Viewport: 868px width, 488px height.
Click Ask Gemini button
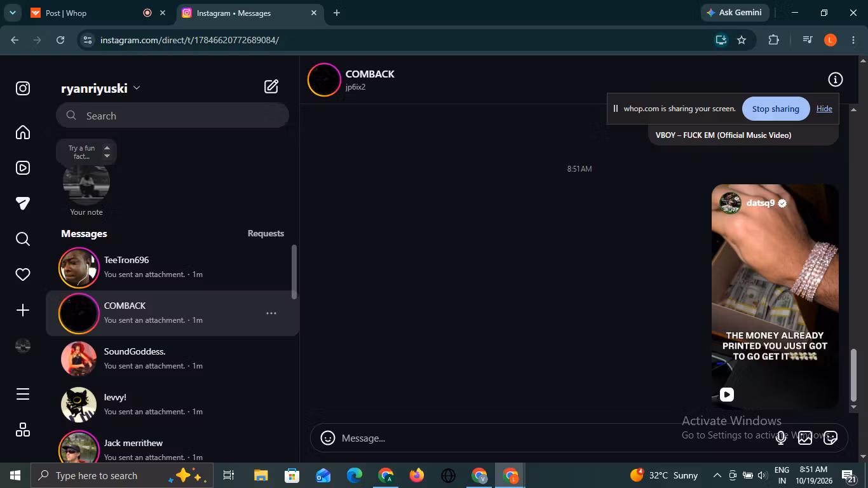[x=735, y=13]
